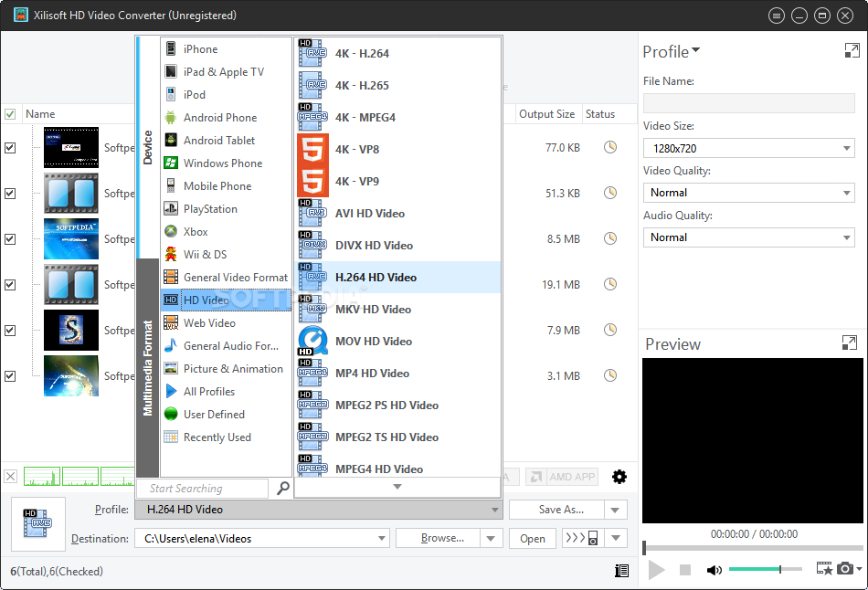
Task: Open the settings gear icon
Action: point(619,477)
